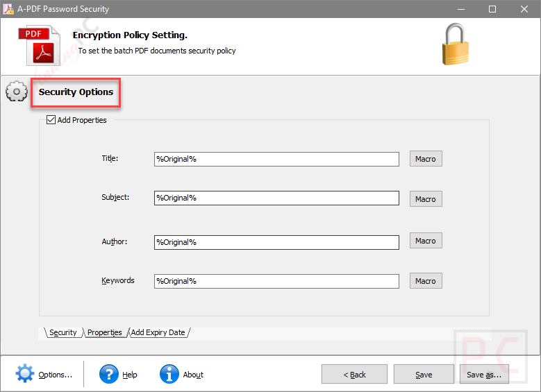Click the Macro button for Author

[x=426, y=241]
